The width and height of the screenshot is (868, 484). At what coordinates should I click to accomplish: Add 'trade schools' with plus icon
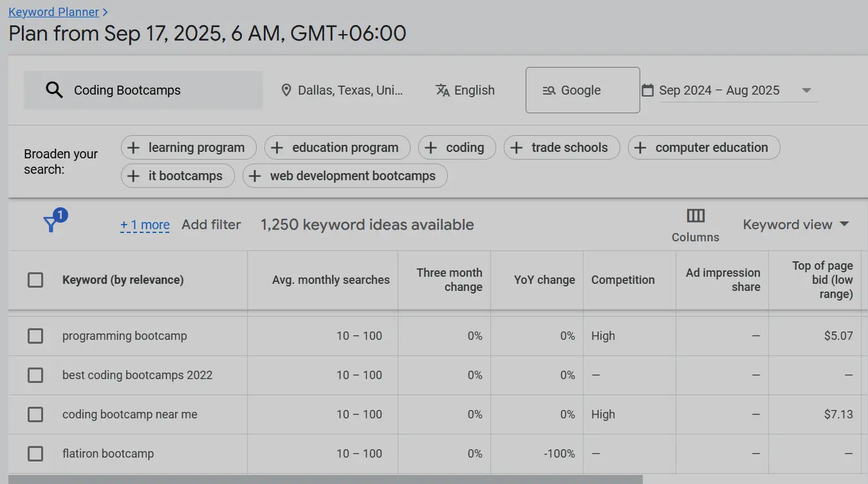[516, 147]
